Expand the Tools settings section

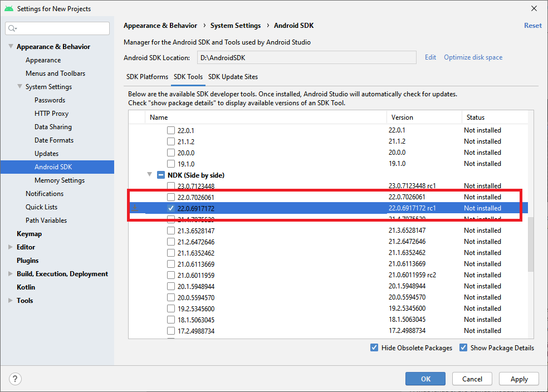point(11,301)
